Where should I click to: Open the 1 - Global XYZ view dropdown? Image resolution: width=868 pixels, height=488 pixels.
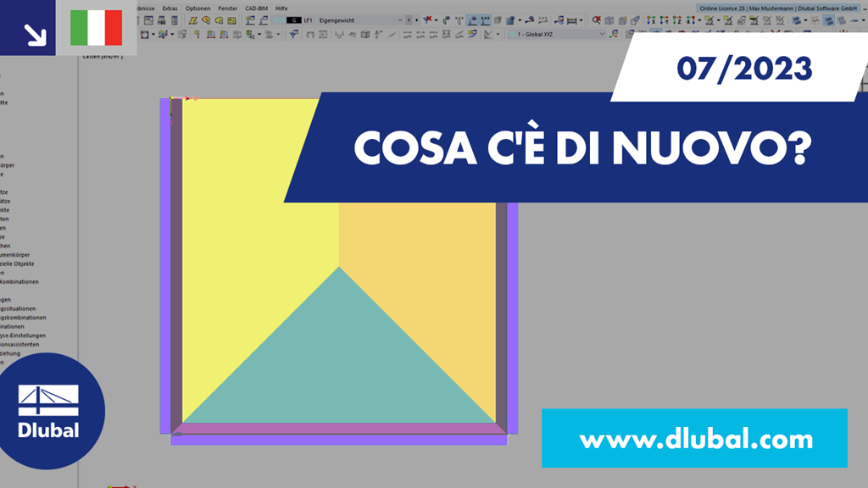(601, 32)
